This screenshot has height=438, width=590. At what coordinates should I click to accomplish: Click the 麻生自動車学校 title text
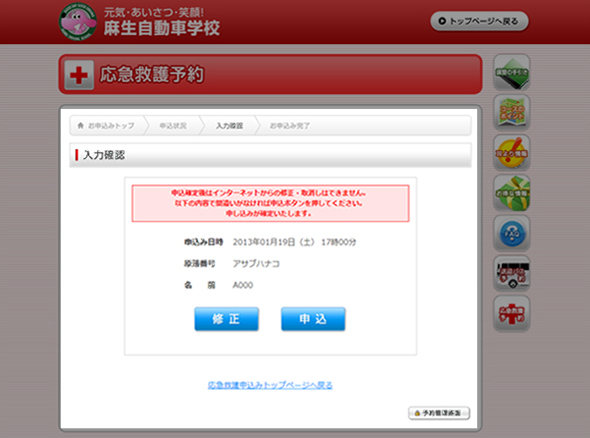coord(162,28)
